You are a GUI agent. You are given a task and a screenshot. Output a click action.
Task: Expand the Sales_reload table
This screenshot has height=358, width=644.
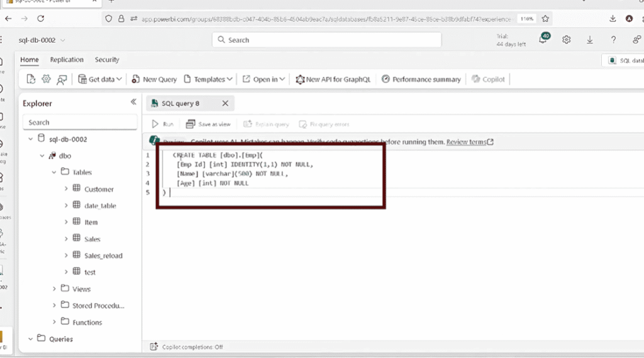tap(65, 255)
